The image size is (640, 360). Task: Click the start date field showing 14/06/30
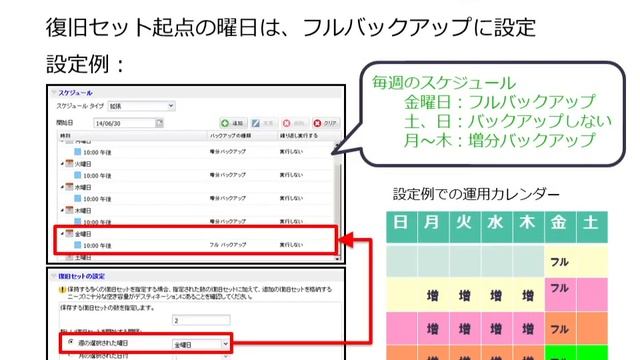pyautogui.click(x=124, y=123)
